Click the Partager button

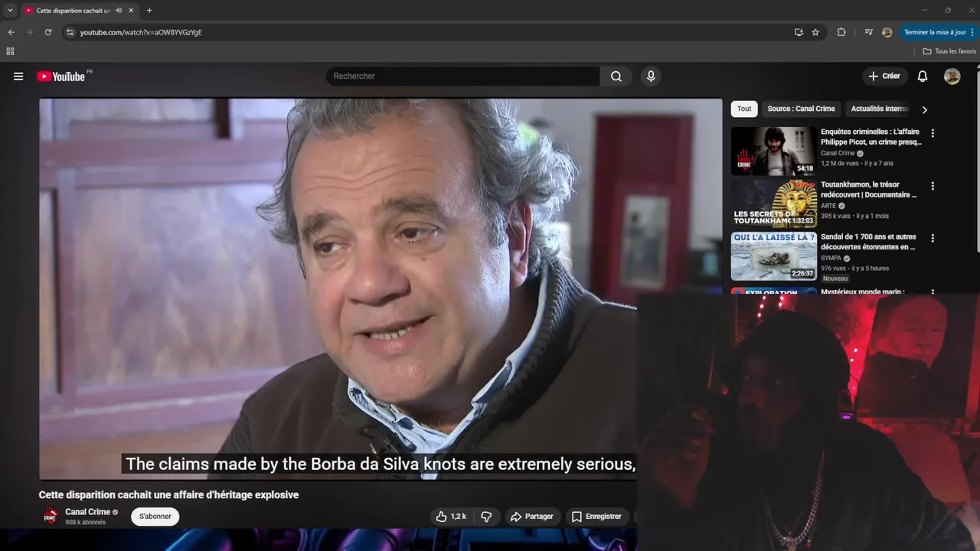coord(531,517)
